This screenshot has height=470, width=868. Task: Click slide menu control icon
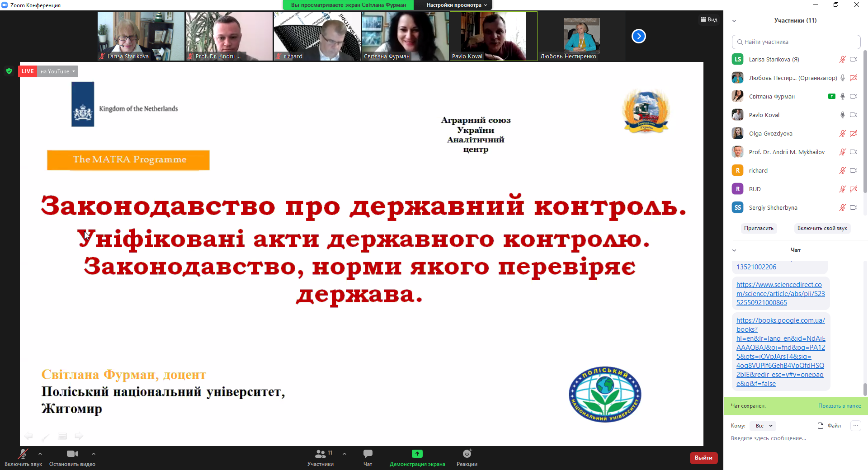(x=62, y=436)
